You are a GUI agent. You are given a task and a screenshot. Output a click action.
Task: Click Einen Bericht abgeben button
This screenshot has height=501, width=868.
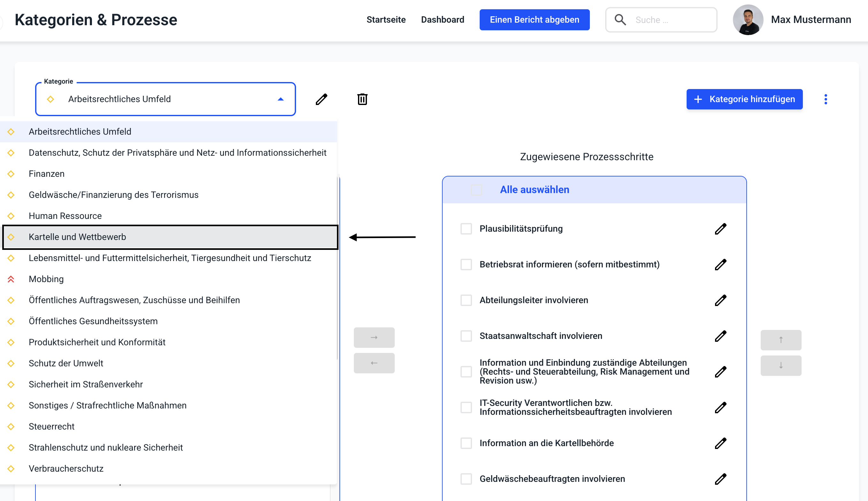(534, 19)
